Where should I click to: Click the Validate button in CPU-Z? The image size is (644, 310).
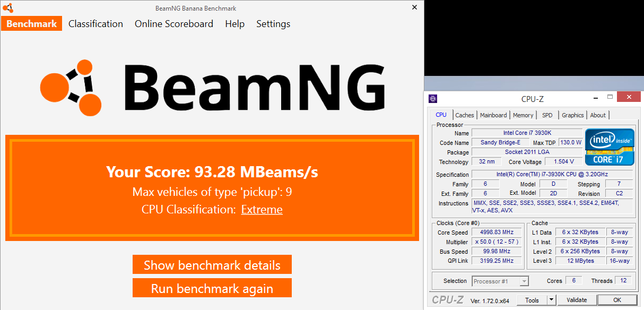pos(577,300)
